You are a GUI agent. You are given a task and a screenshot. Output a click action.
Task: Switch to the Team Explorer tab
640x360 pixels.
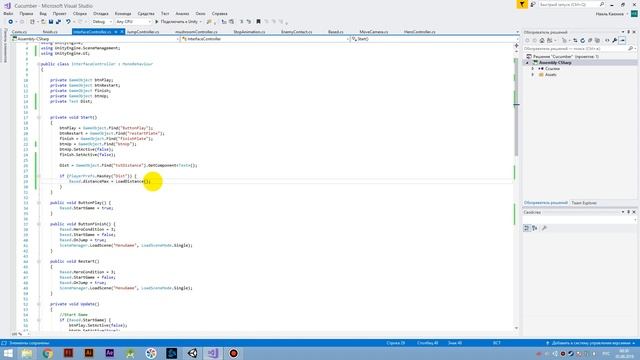(584, 203)
